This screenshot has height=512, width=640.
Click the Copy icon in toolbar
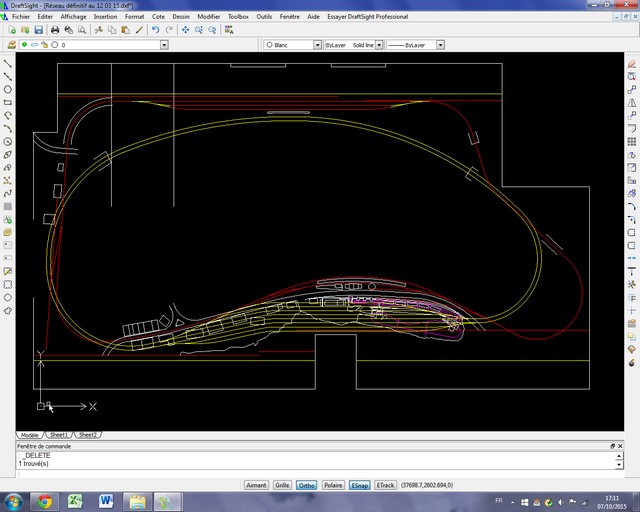112,30
